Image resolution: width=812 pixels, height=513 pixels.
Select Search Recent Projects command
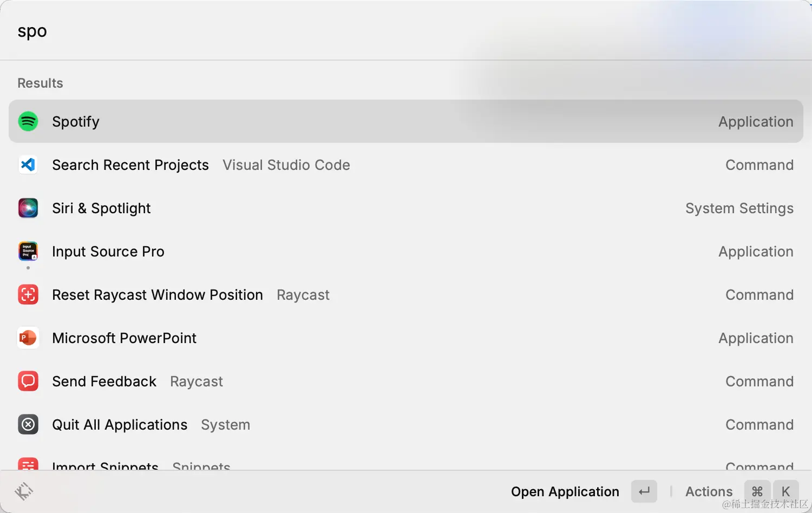point(406,165)
